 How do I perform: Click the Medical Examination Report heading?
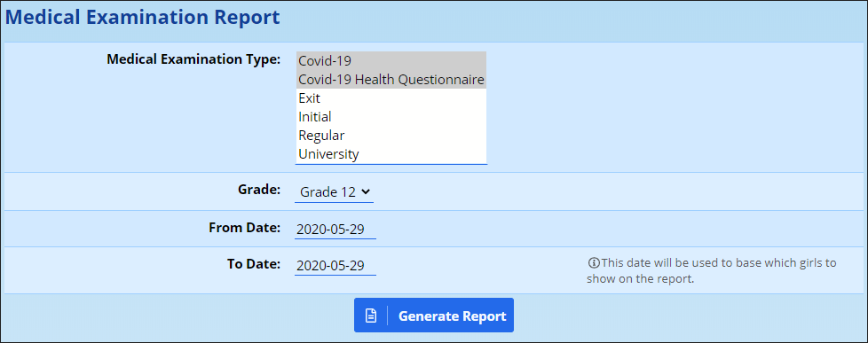point(142,17)
